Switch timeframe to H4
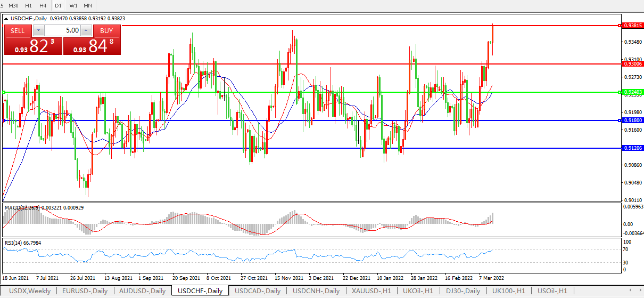 coord(43,5)
